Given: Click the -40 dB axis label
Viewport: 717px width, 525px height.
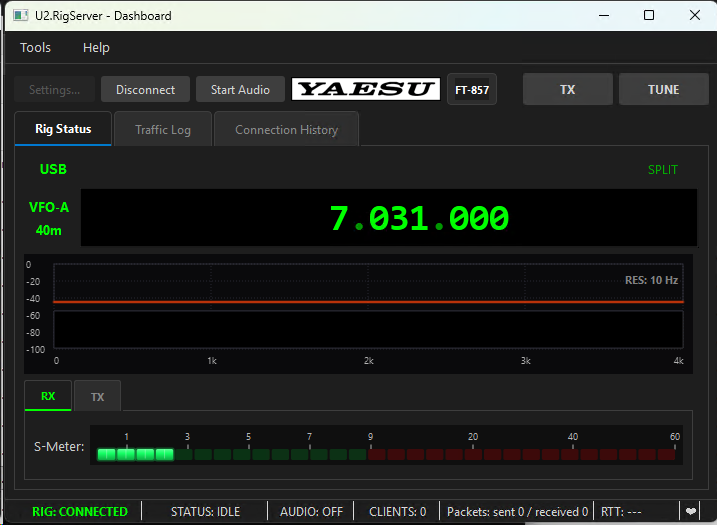Looking at the screenshot, I should click(x=33, y=299).
